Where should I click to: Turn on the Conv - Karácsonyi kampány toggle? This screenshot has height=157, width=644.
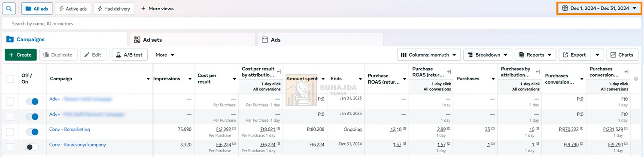click(32, 147)
